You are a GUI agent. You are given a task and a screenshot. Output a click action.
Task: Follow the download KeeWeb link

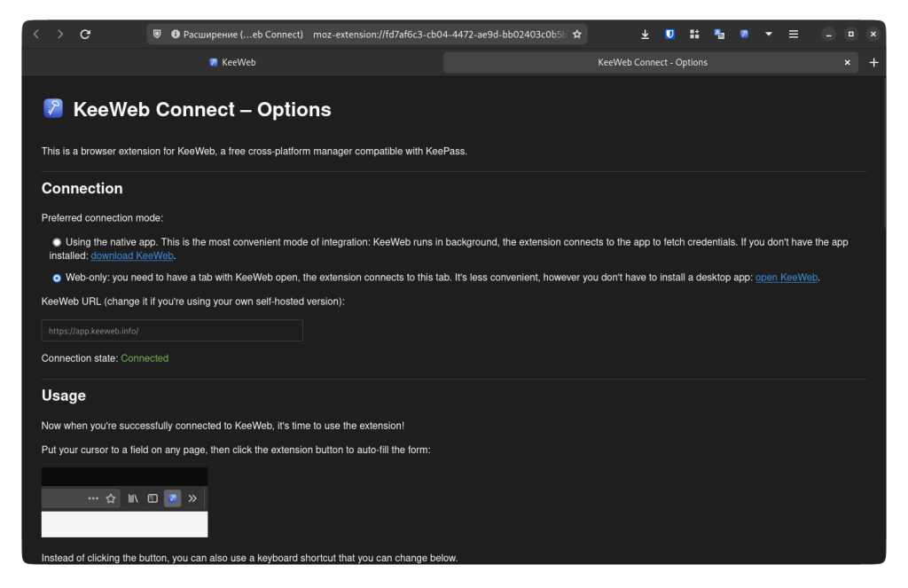coord(132,255)
